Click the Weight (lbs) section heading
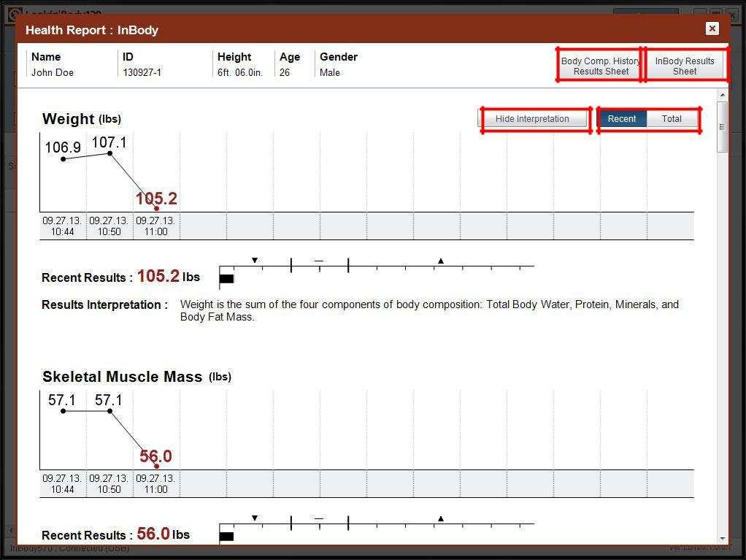Screen dimensions: 746x560 click(x=81, y=118)
